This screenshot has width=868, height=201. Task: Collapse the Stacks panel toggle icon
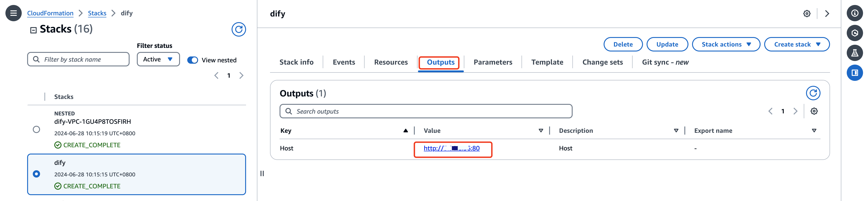coord(33,30)
